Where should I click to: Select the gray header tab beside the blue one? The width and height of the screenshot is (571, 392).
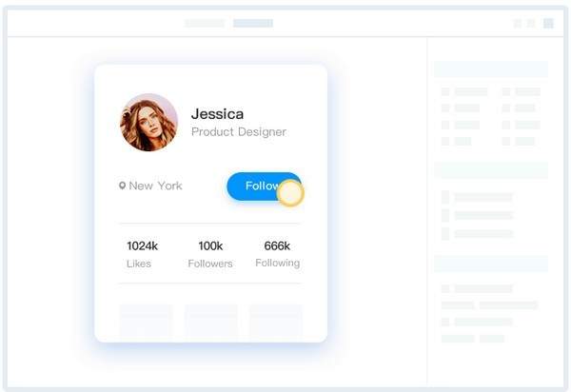[205, 23]
